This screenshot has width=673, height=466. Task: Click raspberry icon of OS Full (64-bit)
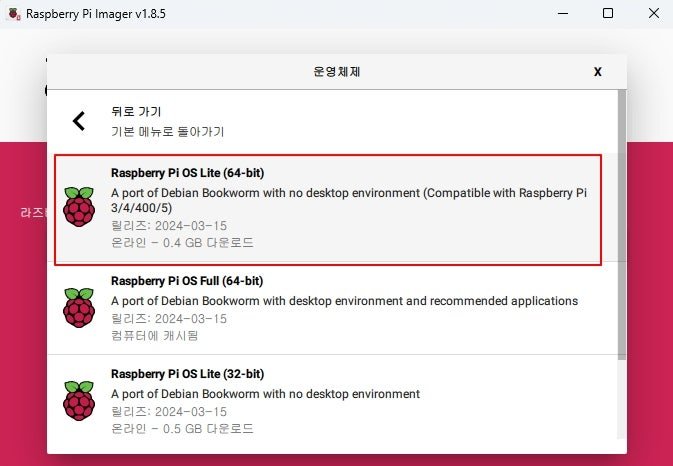coord(79,308)
